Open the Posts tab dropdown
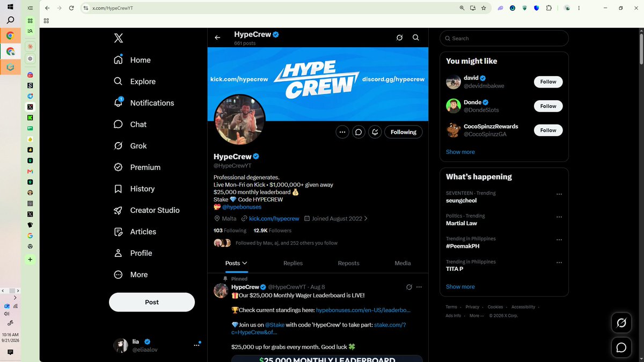644x362 pixels. pyautogui.click(x=236, y=263)
